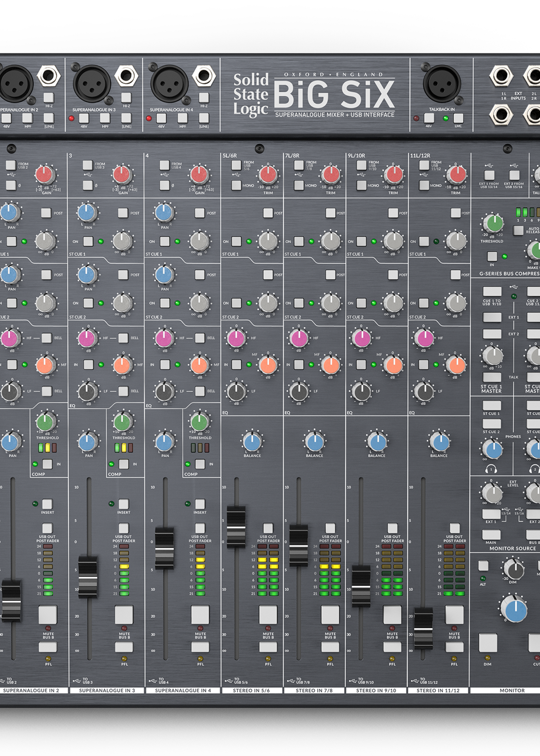Viewport: 540px width, 756px height.
Task: Turn the ST CUE 1 PAN knob on channel 4
Action: [x=164, y=213]
